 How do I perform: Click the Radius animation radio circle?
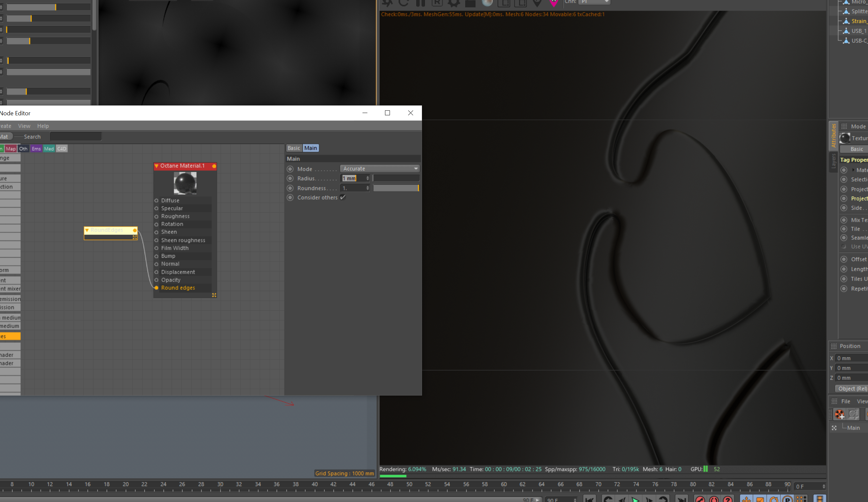click(x=290, y=178)
